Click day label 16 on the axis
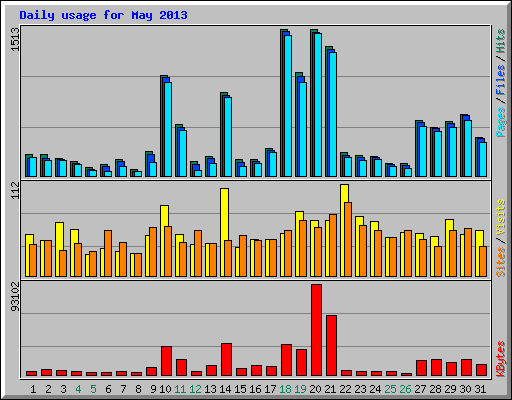The image size is (512, 400). click(x=255, y=389)
